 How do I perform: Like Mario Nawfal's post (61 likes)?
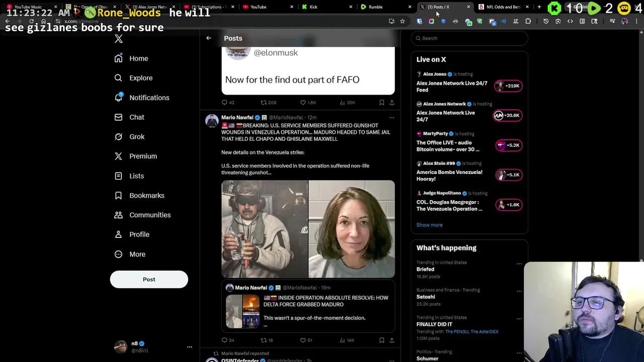pyautogui.click(x=306, y=340)
